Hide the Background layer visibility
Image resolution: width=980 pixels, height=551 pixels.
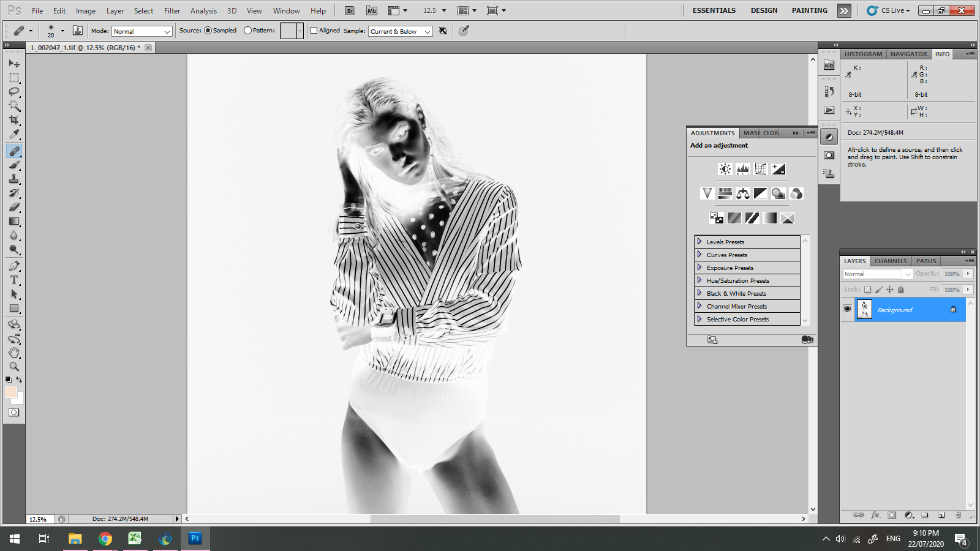(847, 310)
